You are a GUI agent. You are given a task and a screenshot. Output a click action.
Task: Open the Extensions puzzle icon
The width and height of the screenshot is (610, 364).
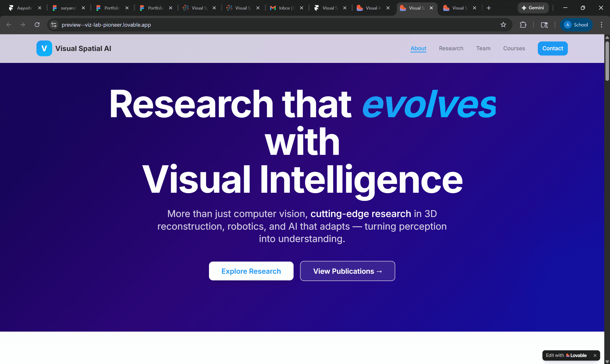(523, 25)
